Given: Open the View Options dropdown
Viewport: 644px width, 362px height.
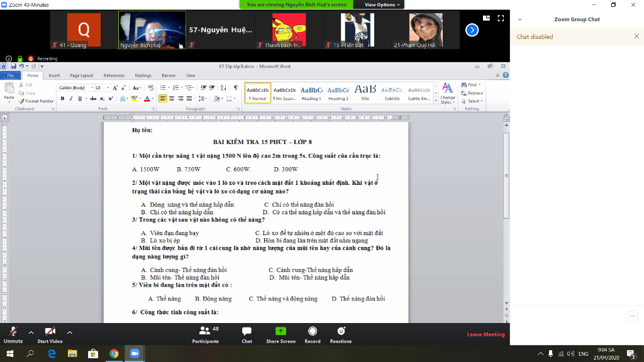Looking at the screenshot, I should [382, 4].
